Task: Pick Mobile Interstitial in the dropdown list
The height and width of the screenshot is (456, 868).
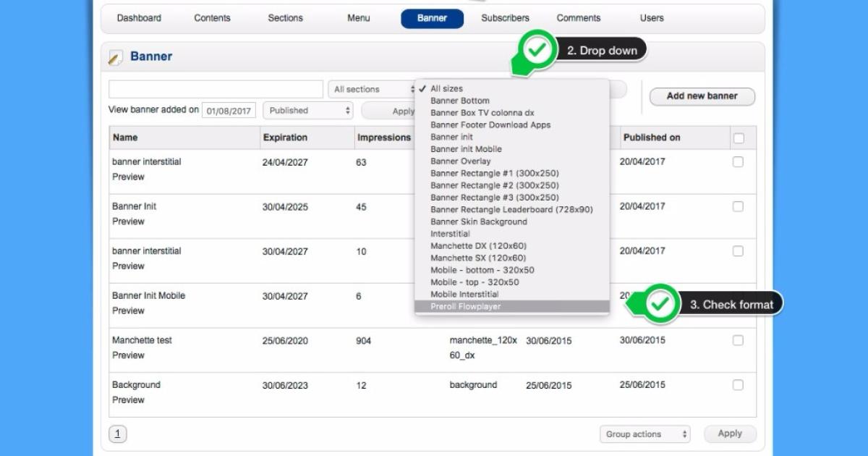Action: click(464, 295)
